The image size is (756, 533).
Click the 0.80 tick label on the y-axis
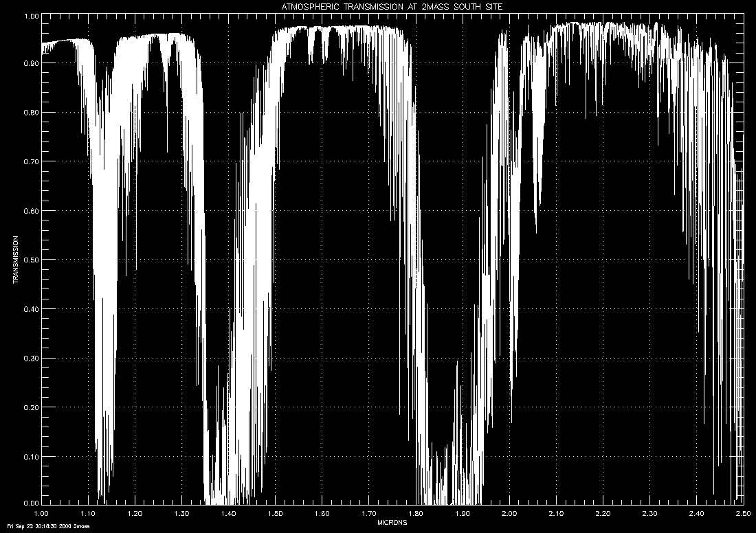coord(30,113)
